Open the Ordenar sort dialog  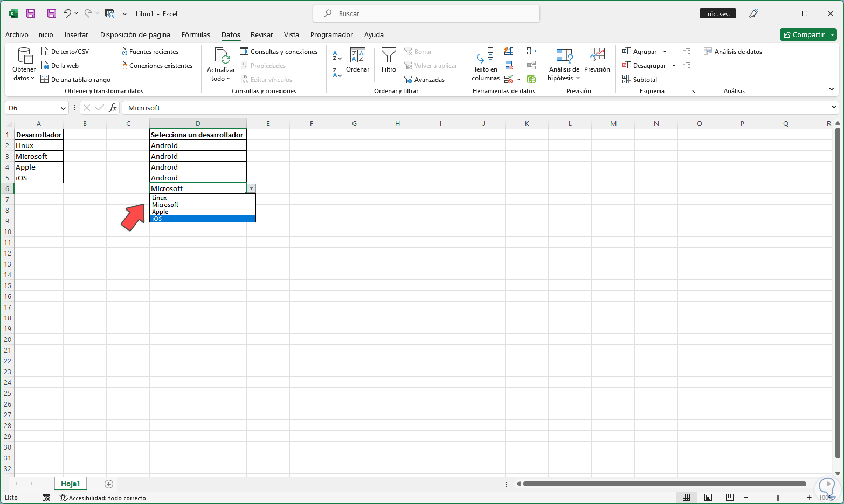(358, 60)
